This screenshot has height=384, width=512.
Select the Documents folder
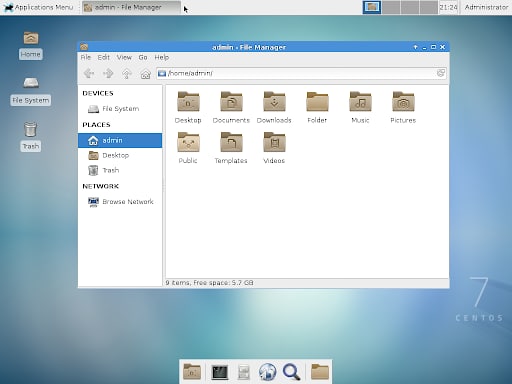[231, 108]
